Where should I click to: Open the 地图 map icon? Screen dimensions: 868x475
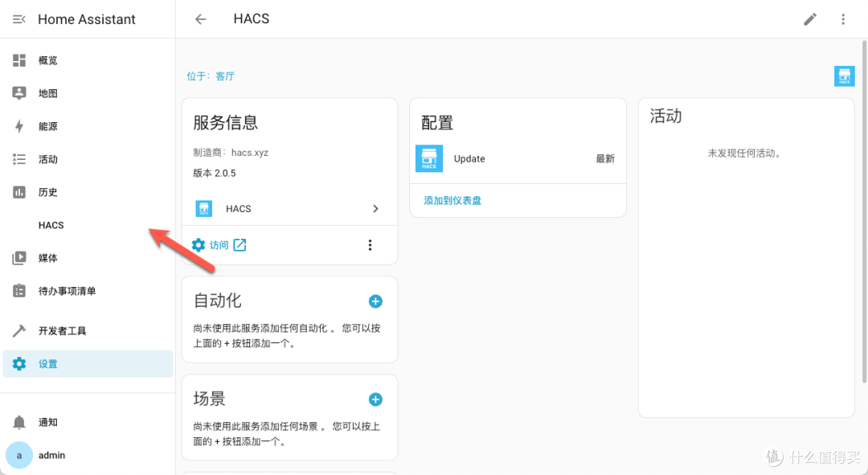tap(19, 93)
